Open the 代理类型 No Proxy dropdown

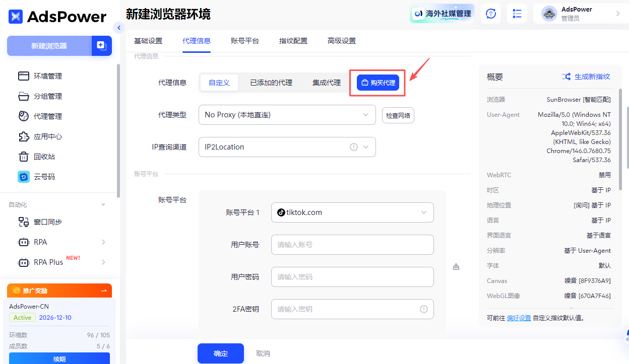[287, 115]
